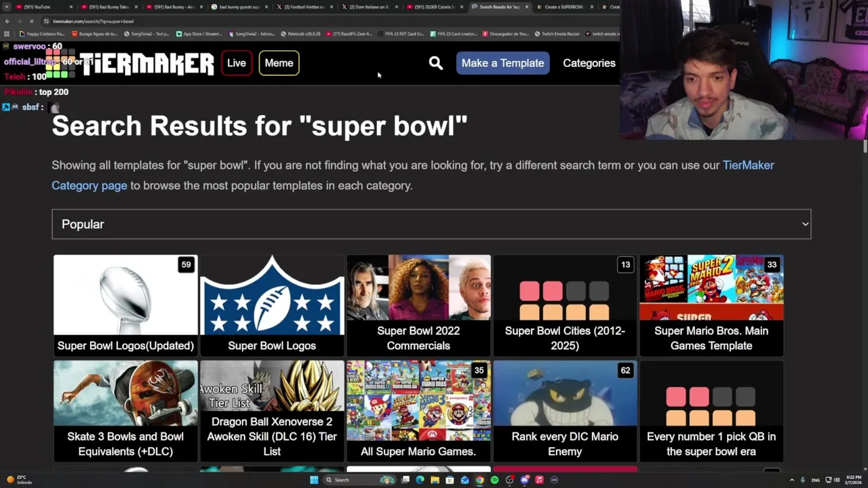The height and width of the screenshot is (488, 868).
Task: Open File Explorer from the taskbar
Action: 435,480
